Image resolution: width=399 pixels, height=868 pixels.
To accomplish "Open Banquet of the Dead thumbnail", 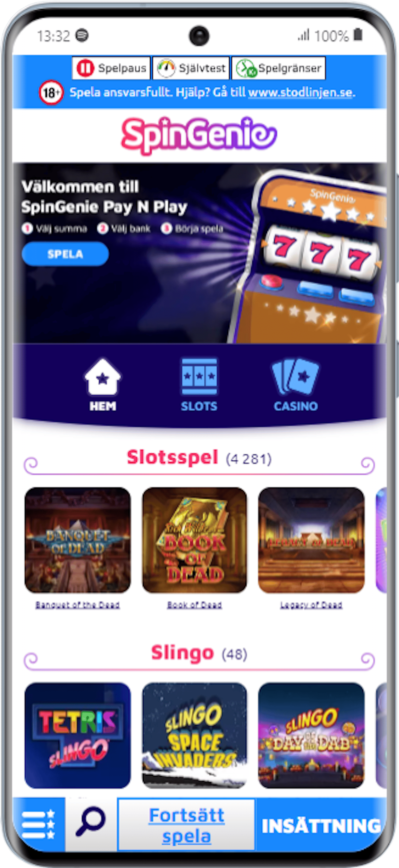I will tap(78, 540).
